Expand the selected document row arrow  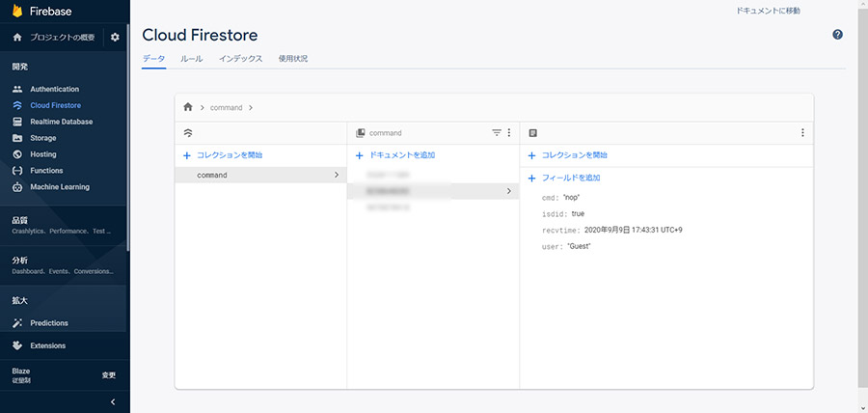[509, 191]
